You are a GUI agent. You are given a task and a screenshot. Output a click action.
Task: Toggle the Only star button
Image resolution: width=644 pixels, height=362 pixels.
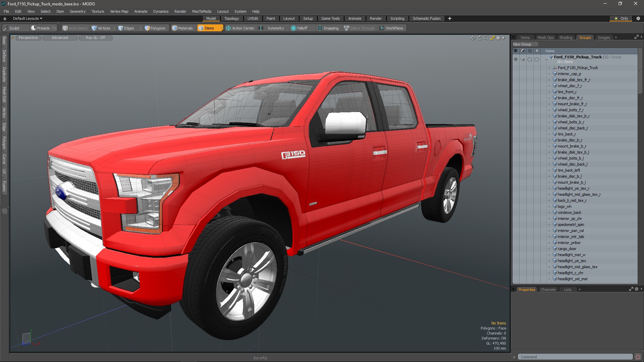click(x=621, y=18)
